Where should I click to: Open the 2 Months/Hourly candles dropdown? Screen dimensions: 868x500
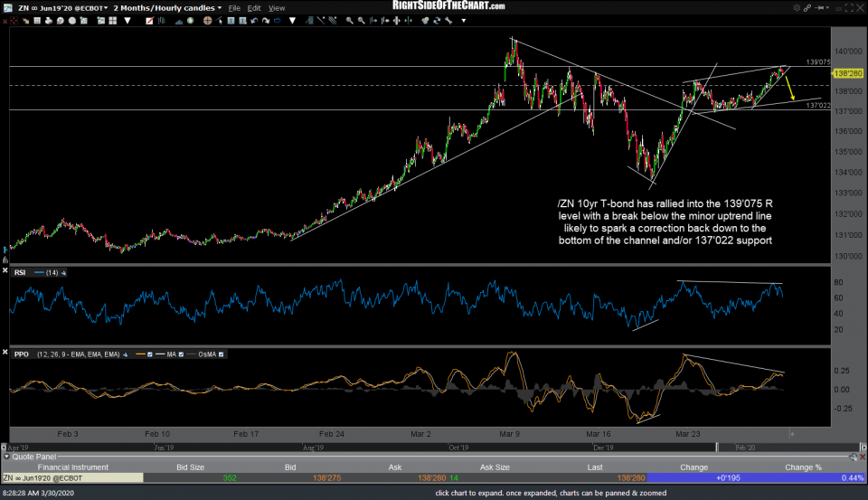(220, 8)
